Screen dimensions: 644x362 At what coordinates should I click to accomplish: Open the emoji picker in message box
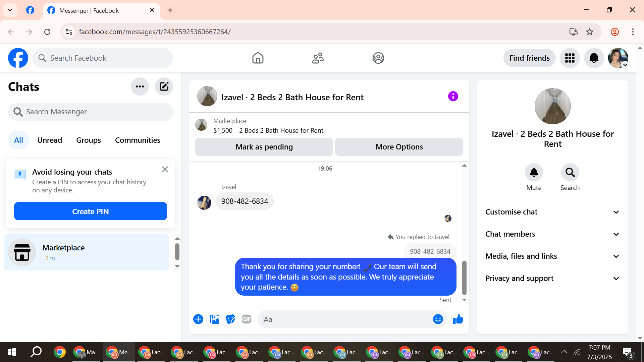(438, 319)
